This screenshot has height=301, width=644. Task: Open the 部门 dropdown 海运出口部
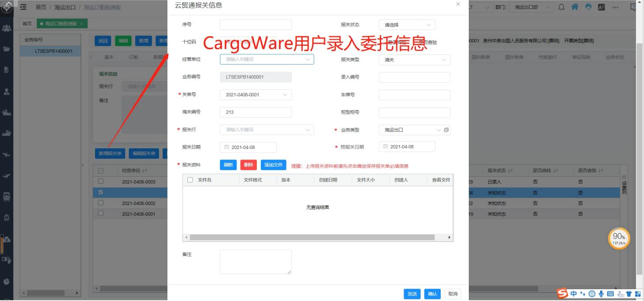point(531,7)
